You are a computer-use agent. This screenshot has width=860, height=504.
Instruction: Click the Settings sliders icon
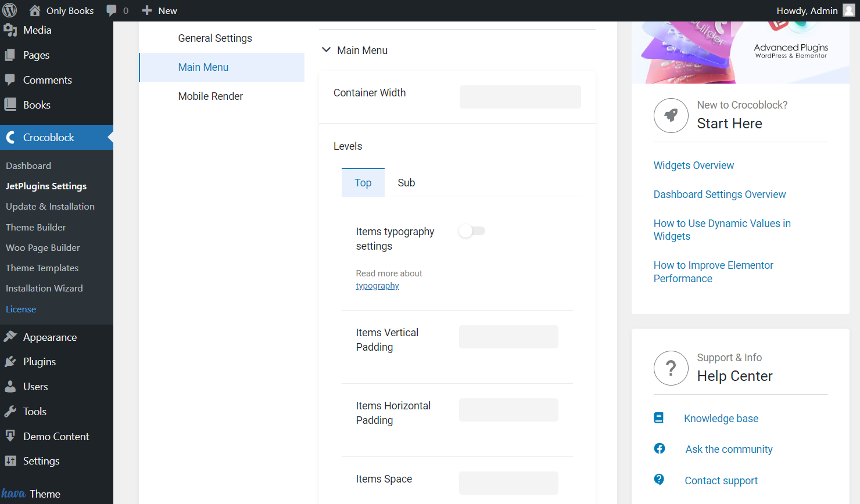10,461
